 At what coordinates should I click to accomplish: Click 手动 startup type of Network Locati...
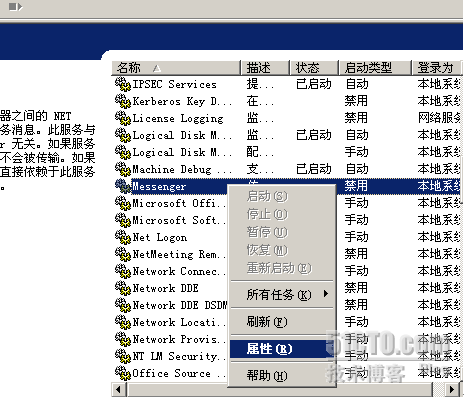tap(356, 322)
